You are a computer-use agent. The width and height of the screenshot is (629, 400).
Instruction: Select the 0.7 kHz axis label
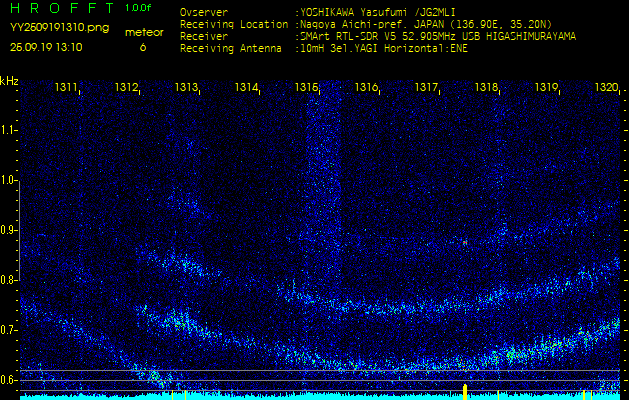click(9, 330)
